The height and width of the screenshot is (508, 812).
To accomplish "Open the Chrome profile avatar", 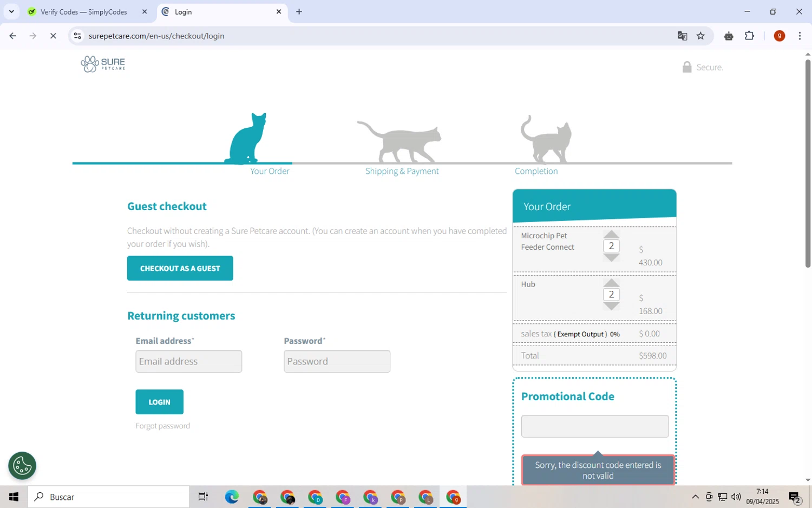I will (780, 36).
